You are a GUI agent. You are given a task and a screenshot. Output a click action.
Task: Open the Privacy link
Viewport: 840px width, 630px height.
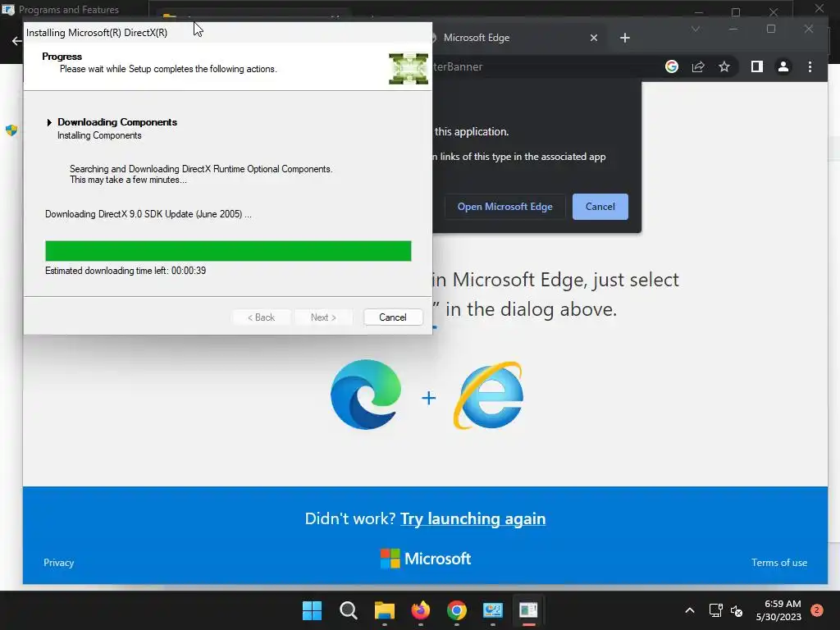click(58, 563)
